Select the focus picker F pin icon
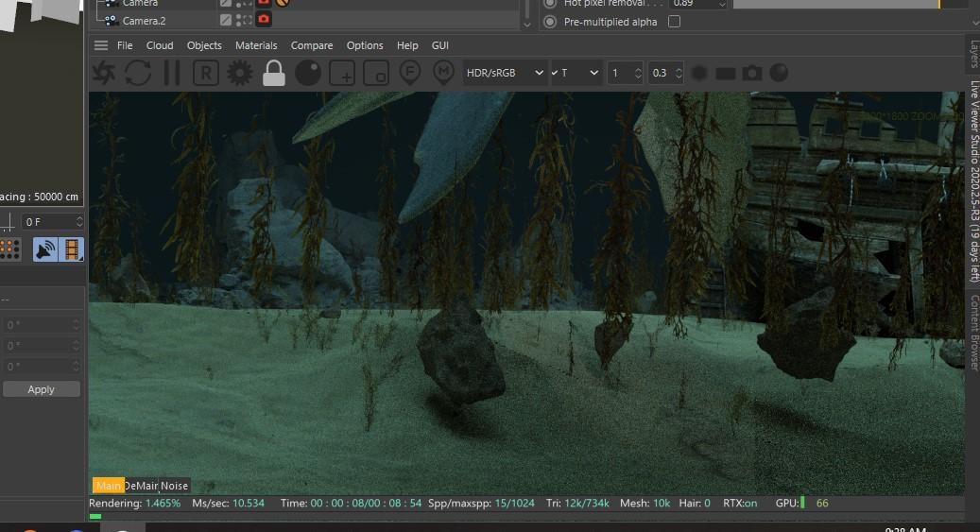The height and width of the screenshot is (532, 980). click(409, 73)
